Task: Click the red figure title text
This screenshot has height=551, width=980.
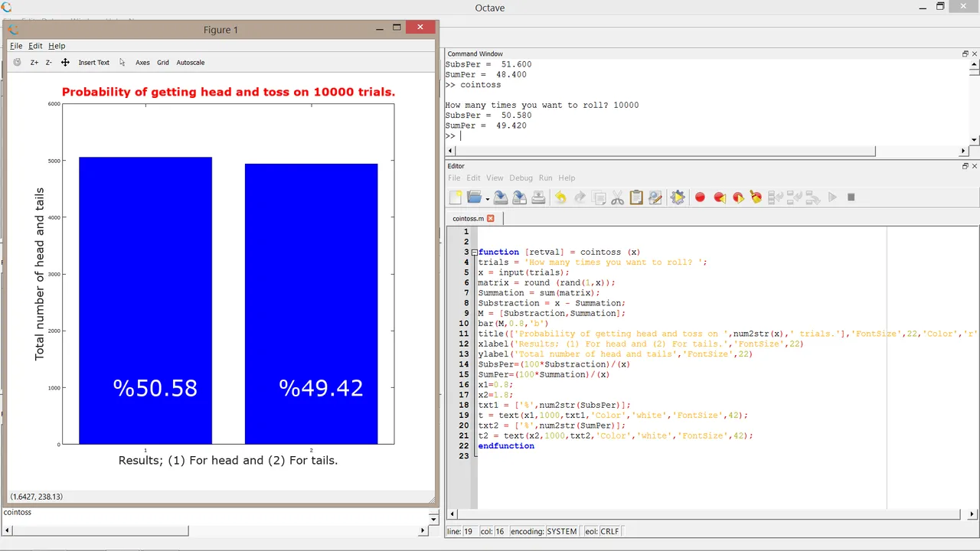Action: [228, 92]
